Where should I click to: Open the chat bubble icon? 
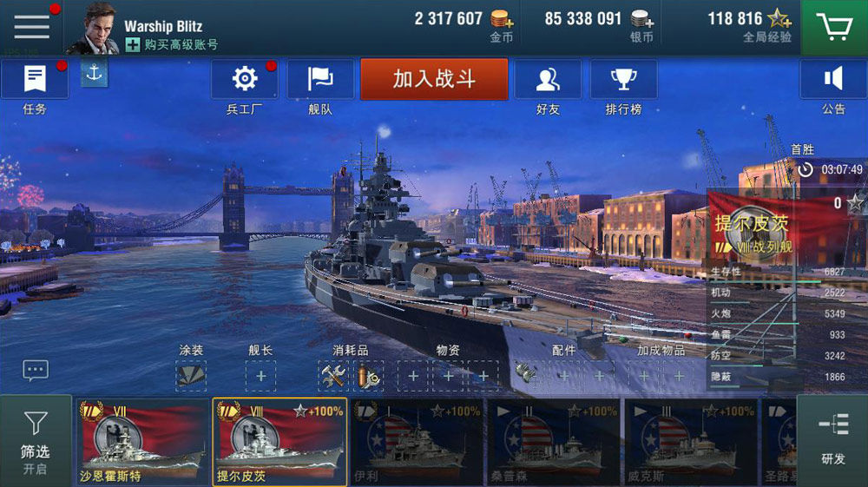tap(36, 370)
